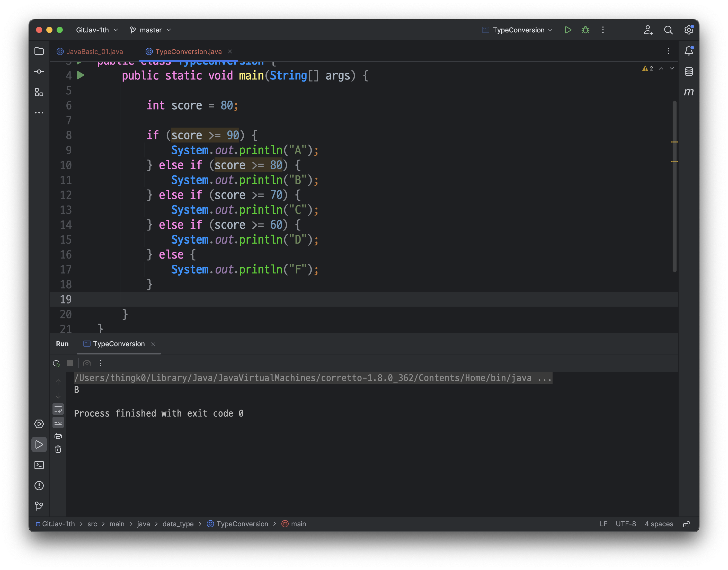
Task: Rerun TypeConversion in the Run panel
Action: coord(56,363)
